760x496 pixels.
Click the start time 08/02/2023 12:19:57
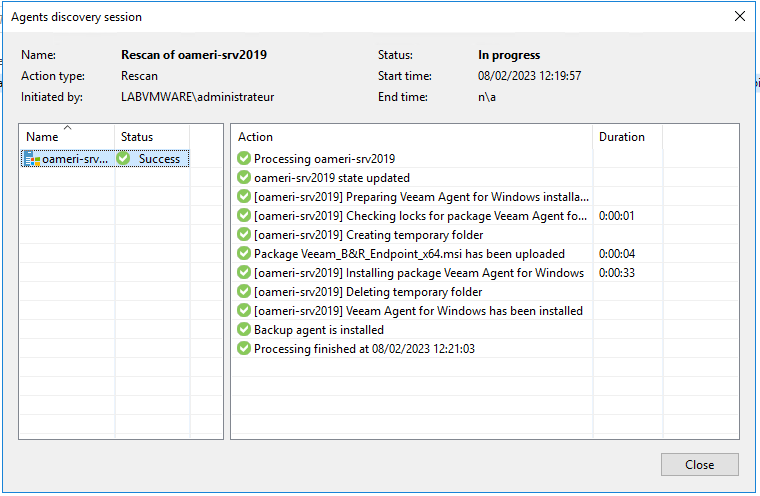pyautogui.click(x=529, y=76)
